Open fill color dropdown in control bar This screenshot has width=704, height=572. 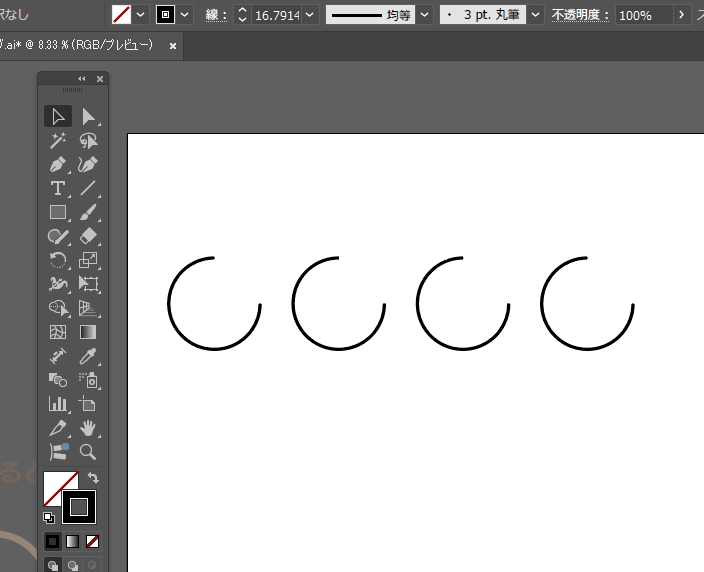coord(141,15)
